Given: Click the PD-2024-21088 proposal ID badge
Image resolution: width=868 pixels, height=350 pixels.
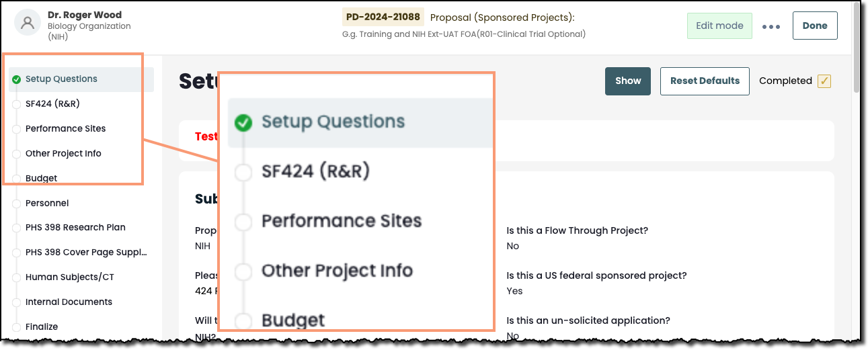Looking at the screenshot, I should coord(383,17).
